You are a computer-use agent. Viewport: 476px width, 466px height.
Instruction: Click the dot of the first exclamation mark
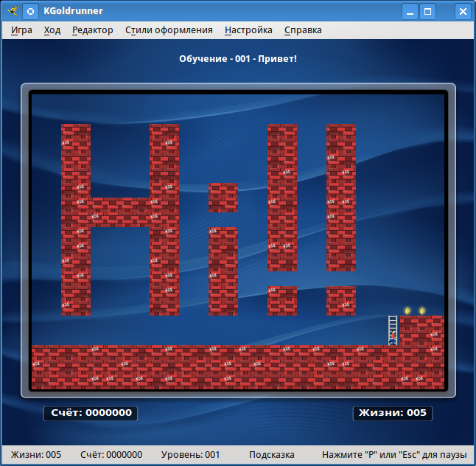[x=282, y=301]
